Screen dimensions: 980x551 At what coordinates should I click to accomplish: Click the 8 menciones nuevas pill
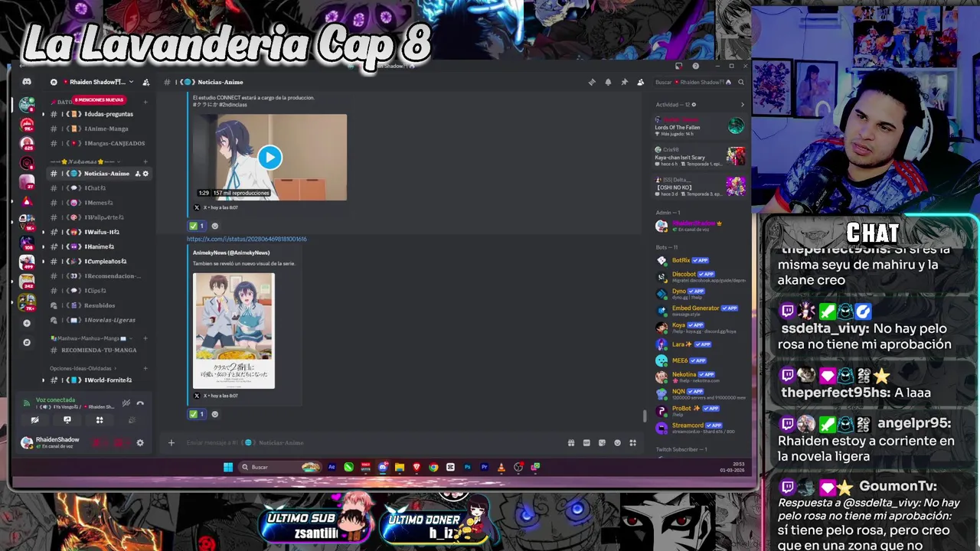tap(99, 99)
